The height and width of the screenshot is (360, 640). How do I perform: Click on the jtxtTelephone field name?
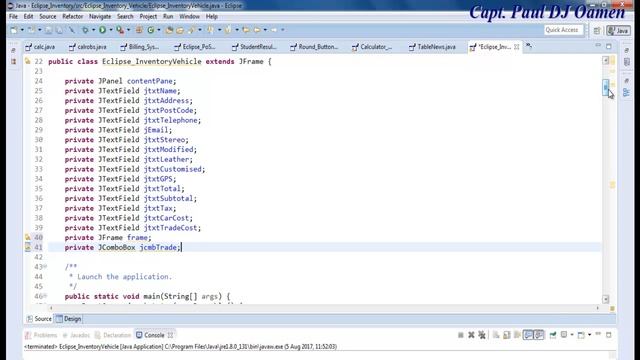pos(170,120)
